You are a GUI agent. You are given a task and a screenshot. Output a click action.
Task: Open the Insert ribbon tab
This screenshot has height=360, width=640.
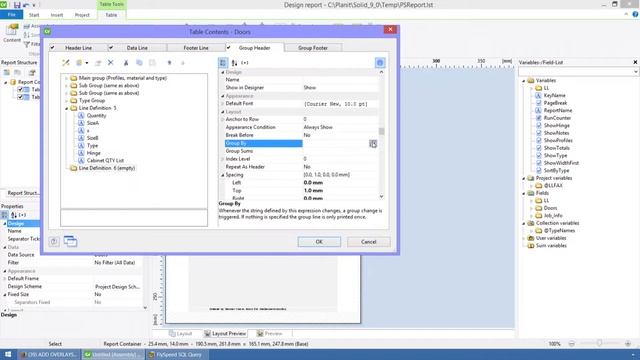57,15
